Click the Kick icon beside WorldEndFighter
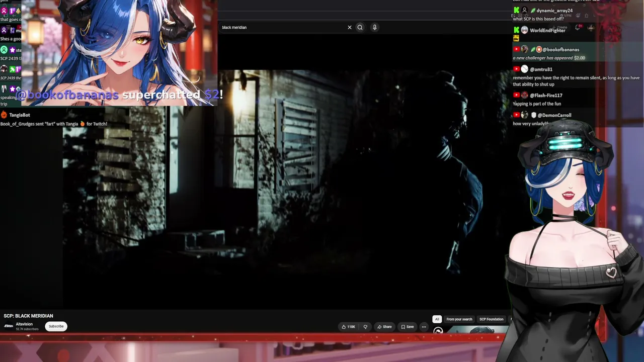644x362 pixels. (x=516, y=30)
